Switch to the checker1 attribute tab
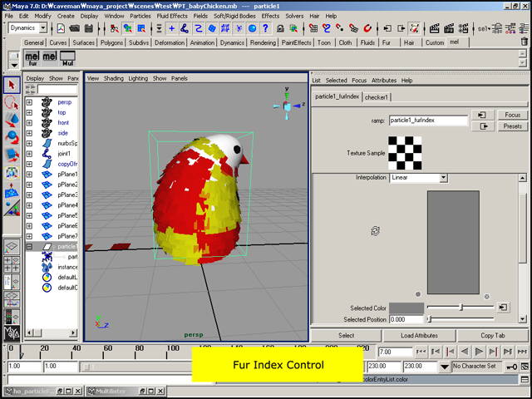Screen dimensions: 532x399 (x=377, y=97)
